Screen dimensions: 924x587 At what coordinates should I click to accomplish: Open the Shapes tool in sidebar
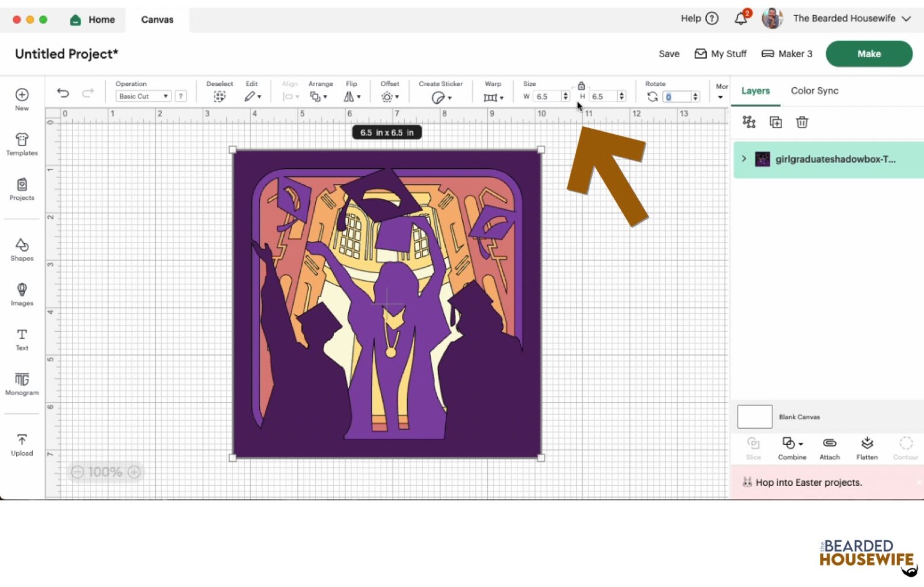(22, 249)
